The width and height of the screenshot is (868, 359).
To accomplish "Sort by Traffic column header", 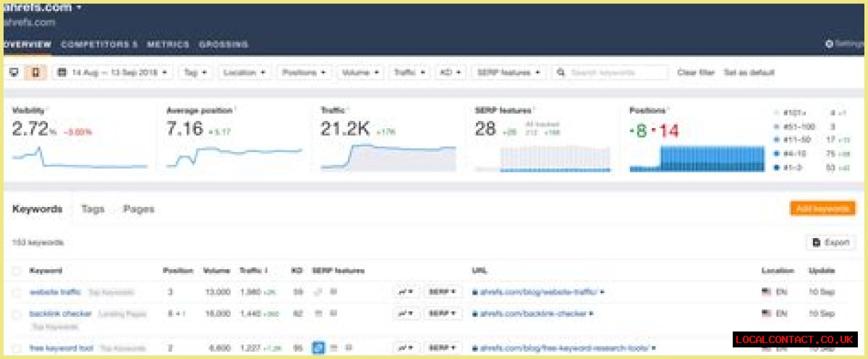I will [x=254, y=271].
